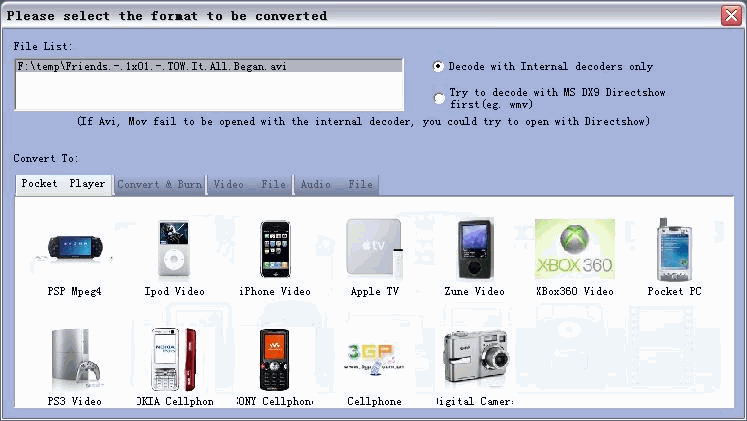Choose the Nokia Cellphone icon

[174, 359]
